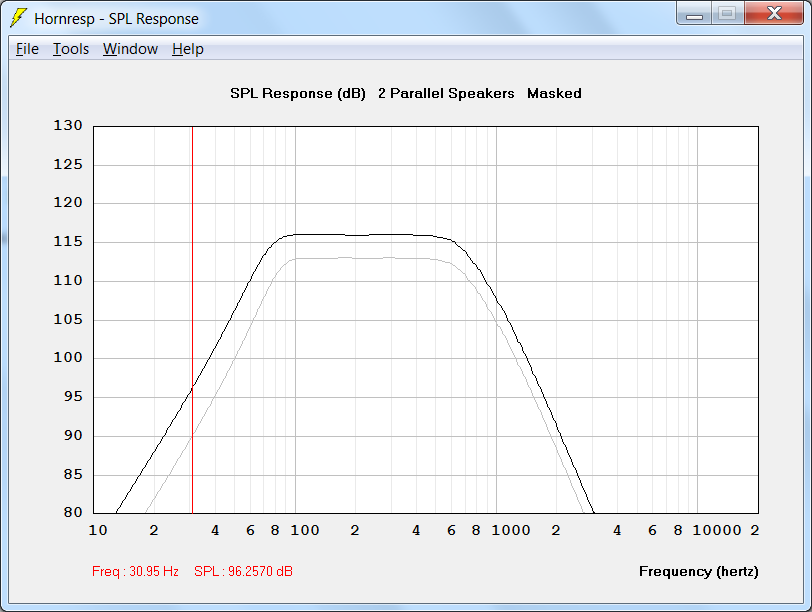Click the 100 label on frequency axis
The image size is (812, 612).
[305, 531]
